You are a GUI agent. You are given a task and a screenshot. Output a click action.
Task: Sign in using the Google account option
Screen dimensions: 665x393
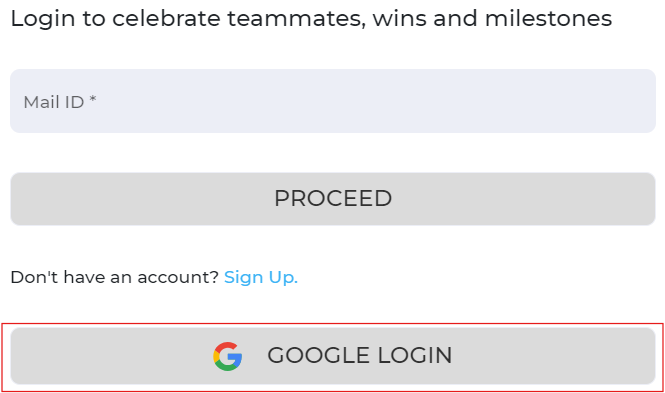[x=333, y=356]
